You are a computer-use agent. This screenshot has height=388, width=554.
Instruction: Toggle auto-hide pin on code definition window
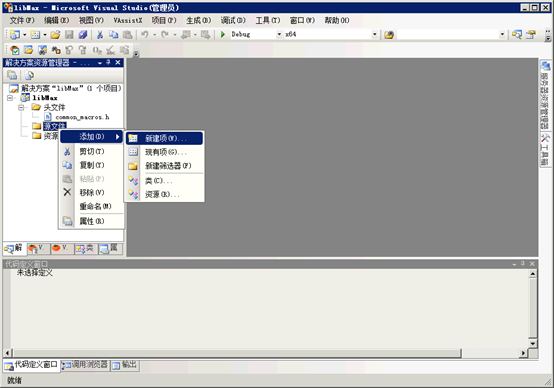[523, 264]
